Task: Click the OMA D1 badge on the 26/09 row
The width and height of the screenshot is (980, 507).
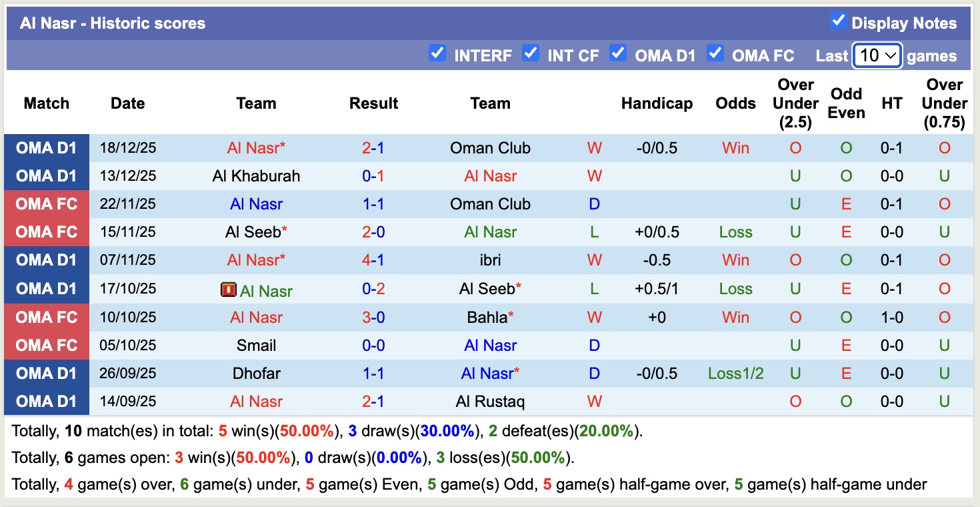Action: tap(46, 374)
